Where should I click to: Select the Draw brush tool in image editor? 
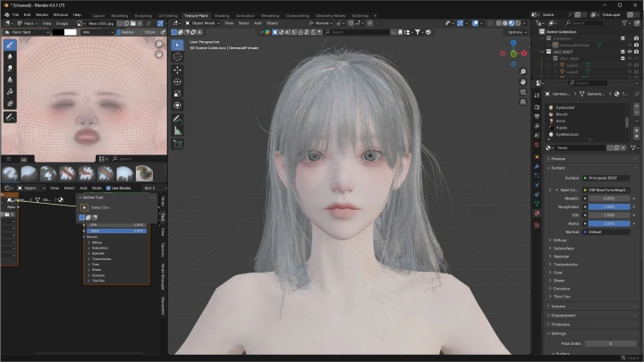[x=10, y=44]
